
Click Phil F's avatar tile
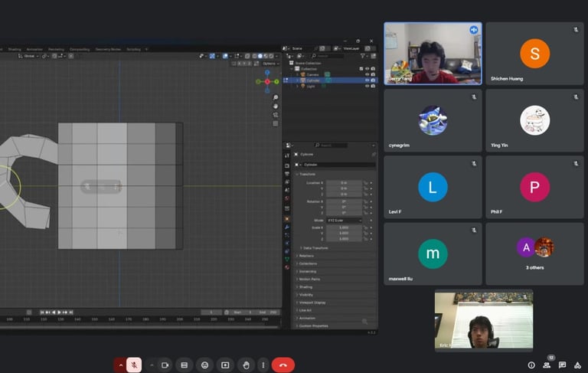tap(534, 187)
